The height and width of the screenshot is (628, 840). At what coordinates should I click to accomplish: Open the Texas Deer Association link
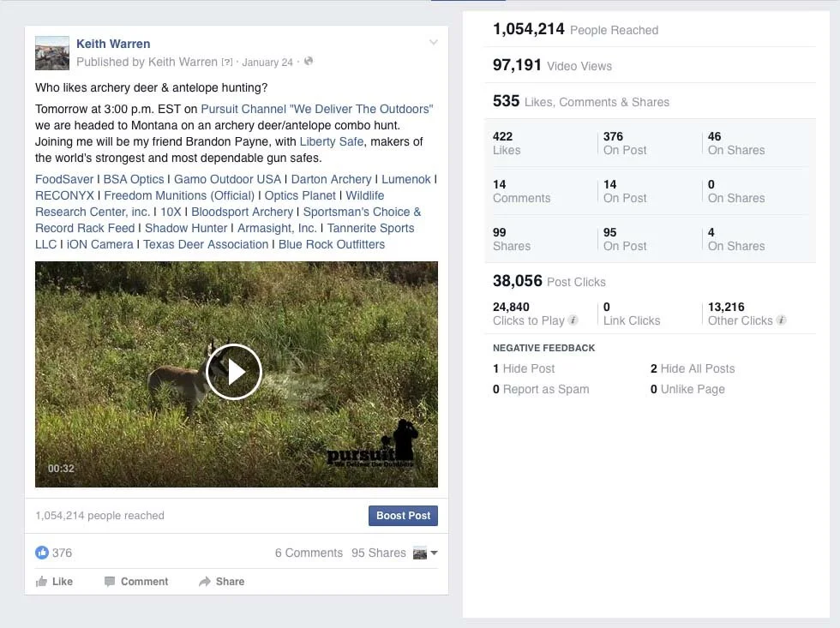point(206,245)
